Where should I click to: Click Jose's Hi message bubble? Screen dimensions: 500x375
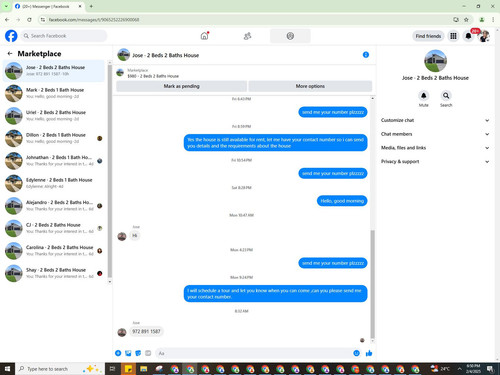pos(135,235)
